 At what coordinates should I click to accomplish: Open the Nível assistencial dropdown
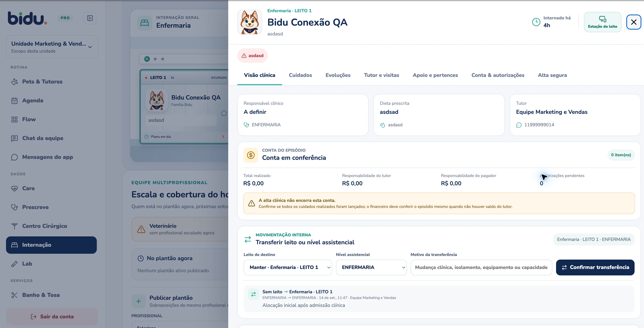pos(371,267)
